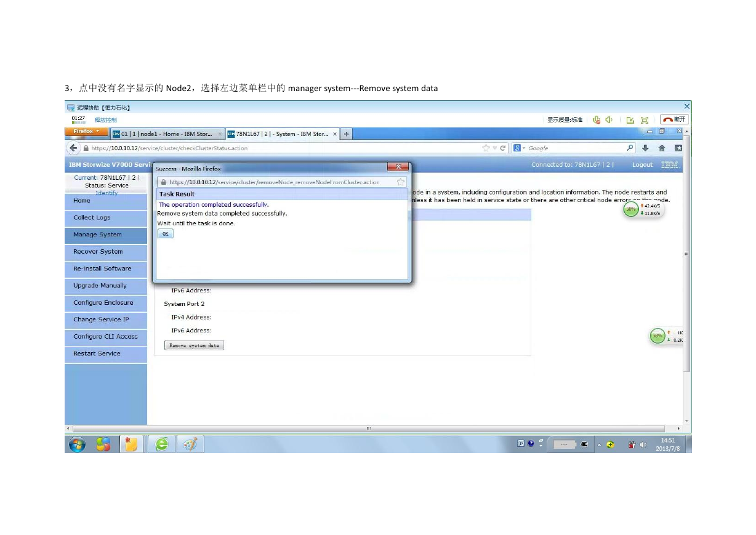Toggle full screen in the remote assistance bar
The height and width of the screenshot is (535, 756).
click(x=645, y=119)
